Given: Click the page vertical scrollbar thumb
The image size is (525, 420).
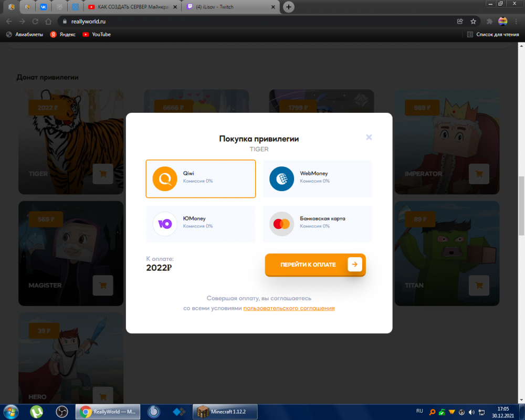Looking at the screenshot, I should (521, 206).
